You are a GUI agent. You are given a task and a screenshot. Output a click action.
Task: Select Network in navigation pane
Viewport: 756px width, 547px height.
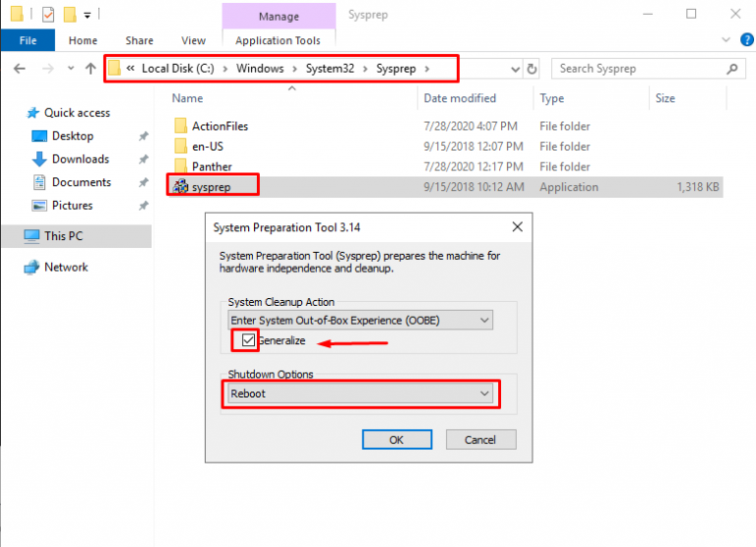tap(66, 267)
